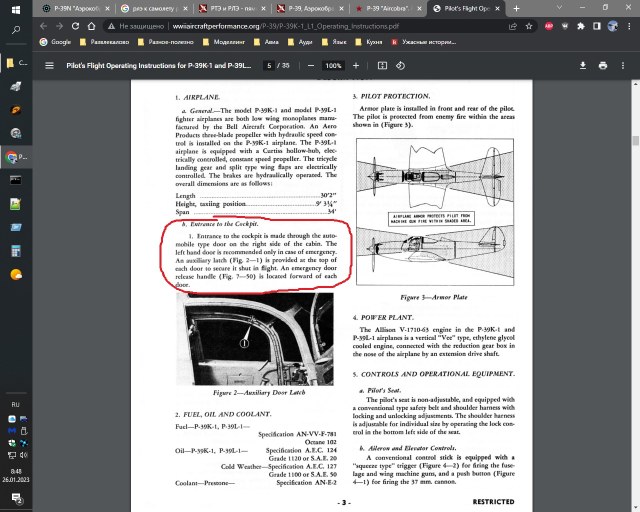Image resolution: width=640 pixels, height=512 pixels.
Task: Print the PDF document
Action: 604,65
